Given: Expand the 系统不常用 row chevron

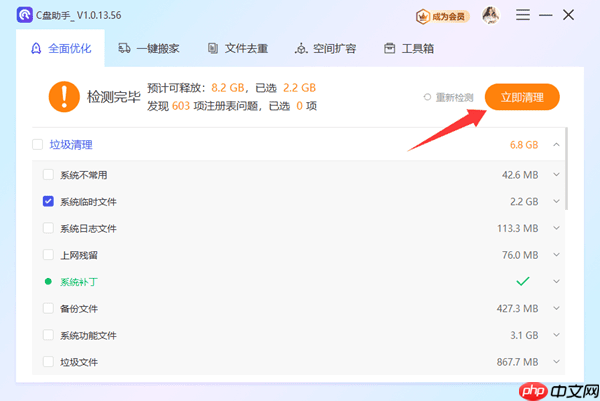Looking at the screenshot, I should (556, 174).
